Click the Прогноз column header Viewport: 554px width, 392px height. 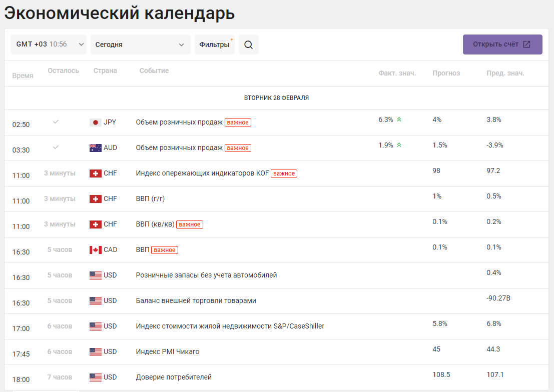point(446,73)
